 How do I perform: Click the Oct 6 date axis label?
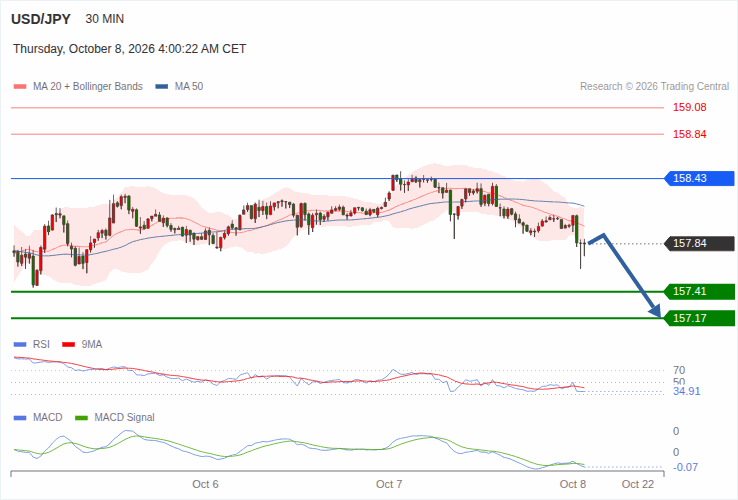coord(205,484)
